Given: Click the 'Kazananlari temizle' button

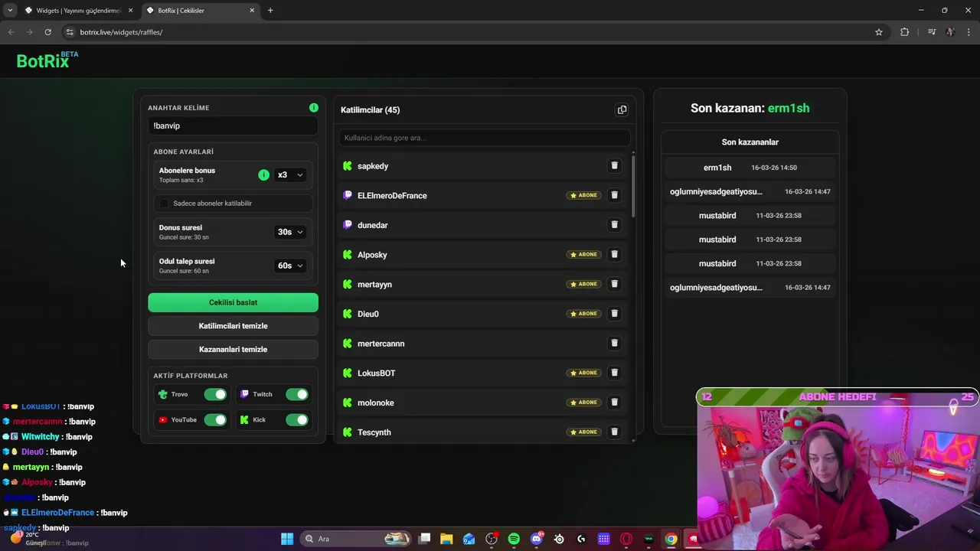Looking at the screenshot, I should coord(233,350).
